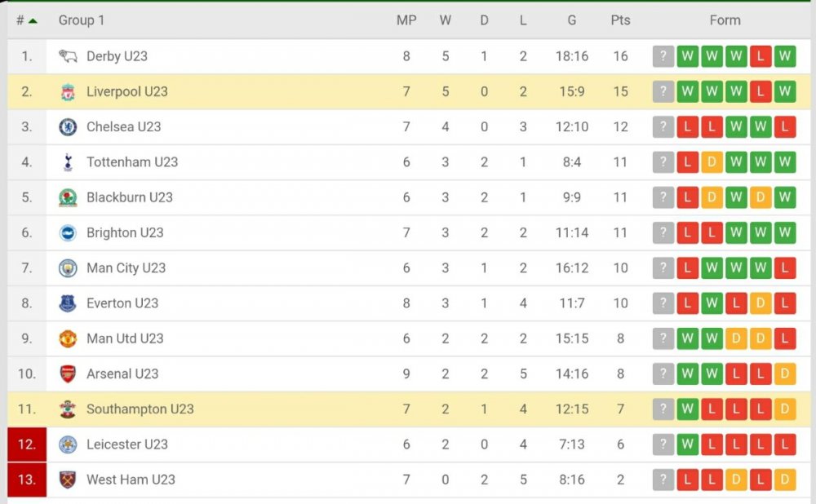Click the Form column header

tap(725, 20)
